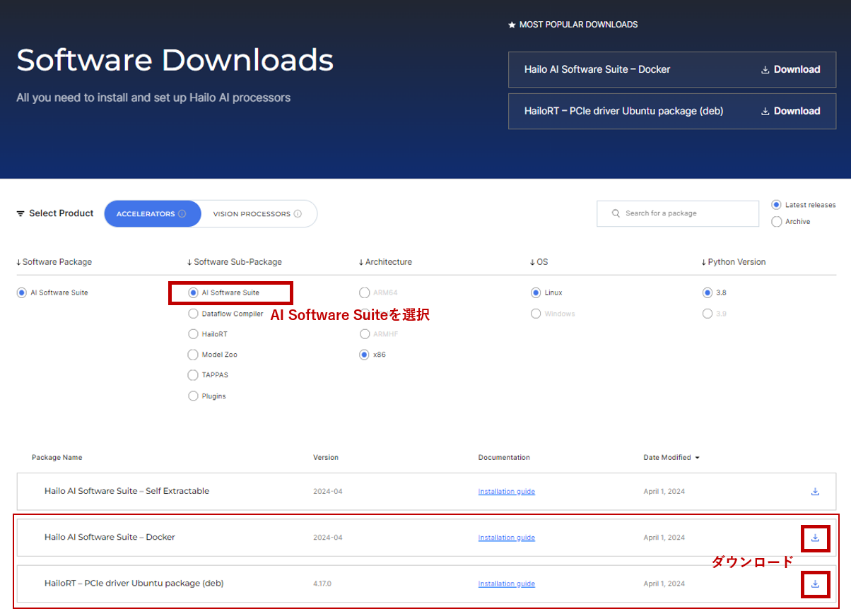
Task: Switch to the VISION PROCESSORS tab
Action: 258,214
